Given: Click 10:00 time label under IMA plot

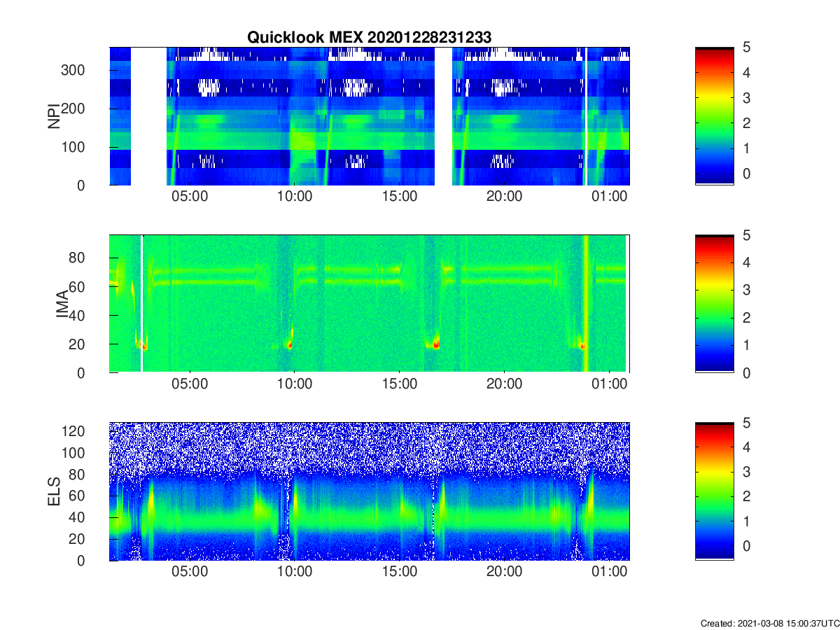Looking at the screenshot, I should pos(295,385).
